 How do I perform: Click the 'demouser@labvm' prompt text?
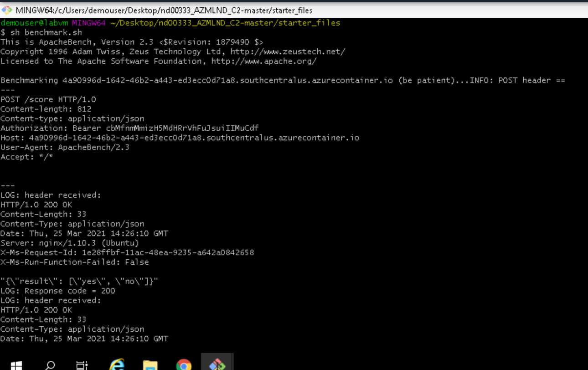pyautogui.click(x=35, y=23)
